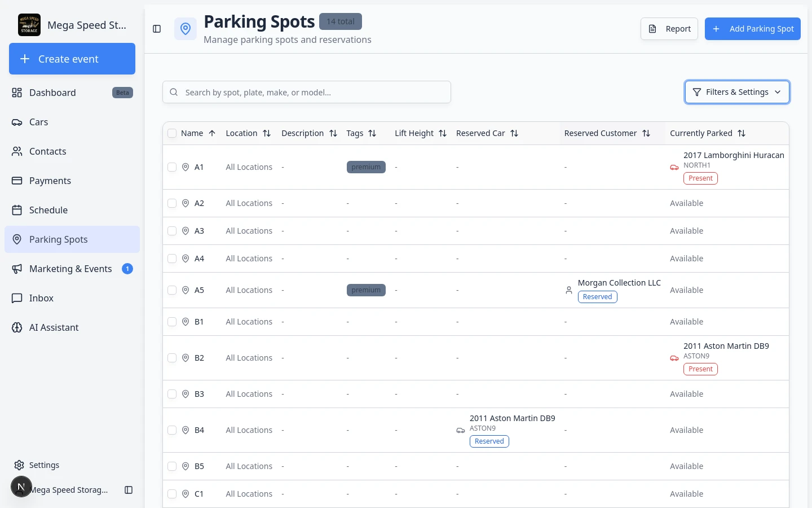Viewport: 812px width, 508px height.
Task: Toggle the sidebar panel icon beside title
Action: (157, 29)
